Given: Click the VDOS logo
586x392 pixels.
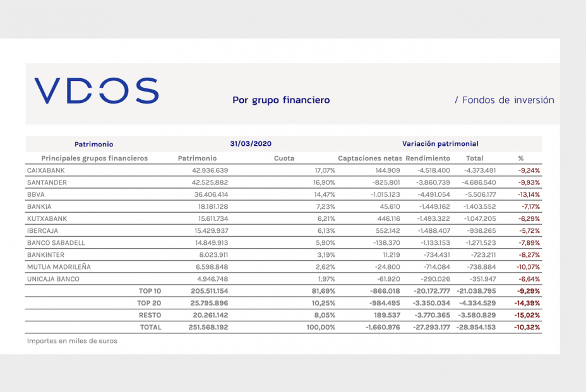Looking at the screenshot, I should pos(96,91).
